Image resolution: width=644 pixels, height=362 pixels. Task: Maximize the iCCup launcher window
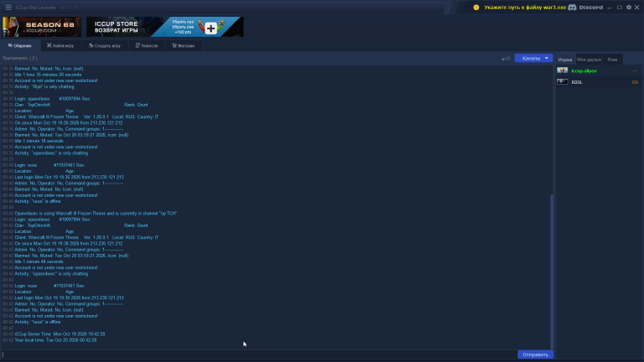point(620,8)
